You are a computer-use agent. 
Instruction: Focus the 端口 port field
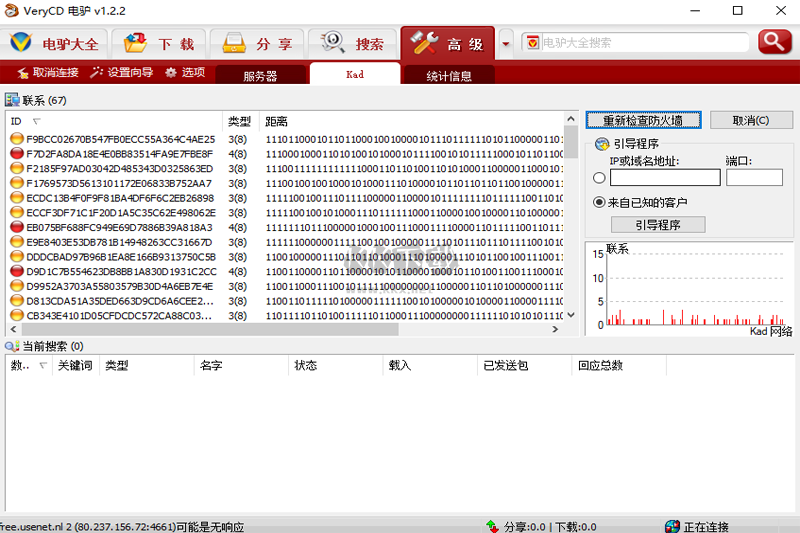(x=755, y=177)
